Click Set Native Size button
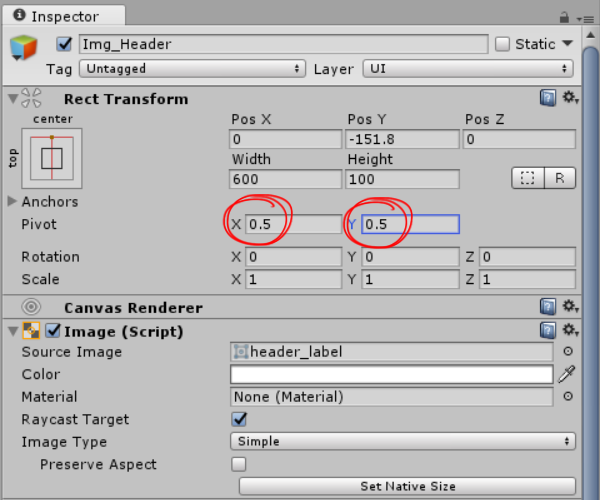 [x=408, y=486]
